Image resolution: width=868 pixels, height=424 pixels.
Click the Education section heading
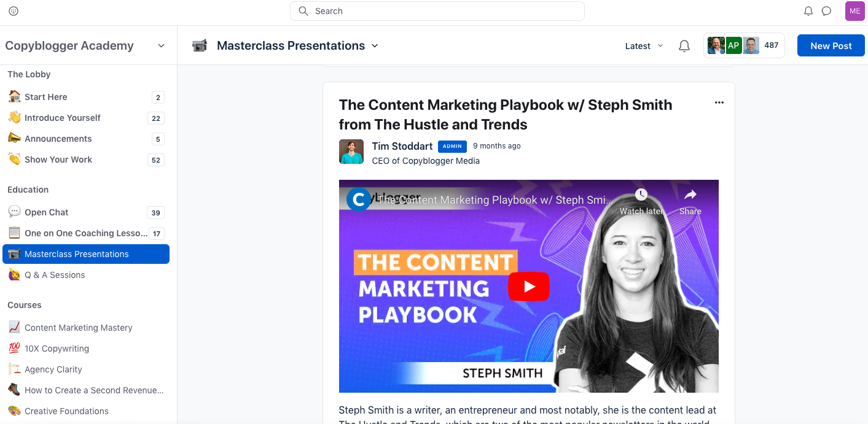[x=28, y=190]
